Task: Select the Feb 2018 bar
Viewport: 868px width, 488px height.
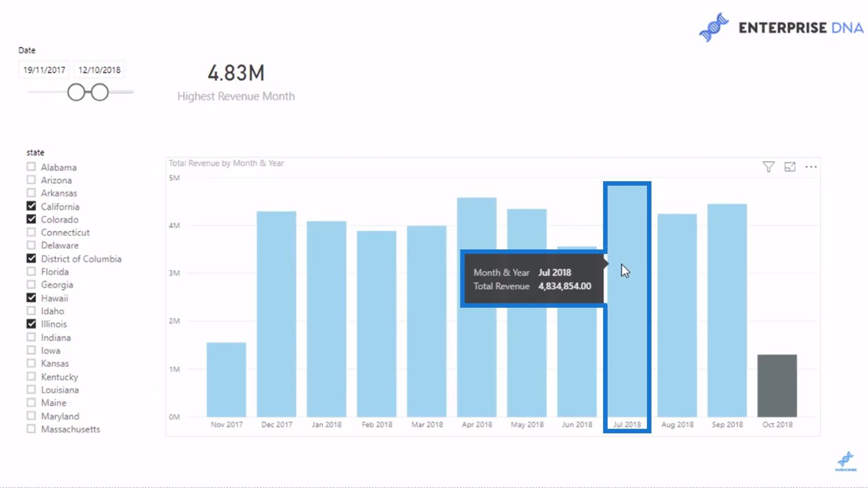Action: click(377, 324)
